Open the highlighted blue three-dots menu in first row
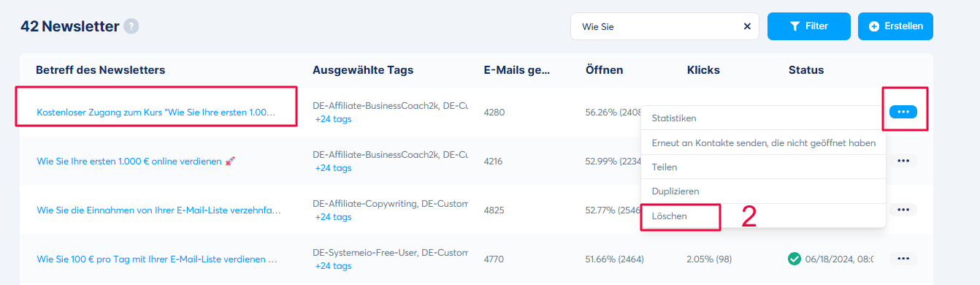This screenshot has height=285, width=980. (903, 112)
